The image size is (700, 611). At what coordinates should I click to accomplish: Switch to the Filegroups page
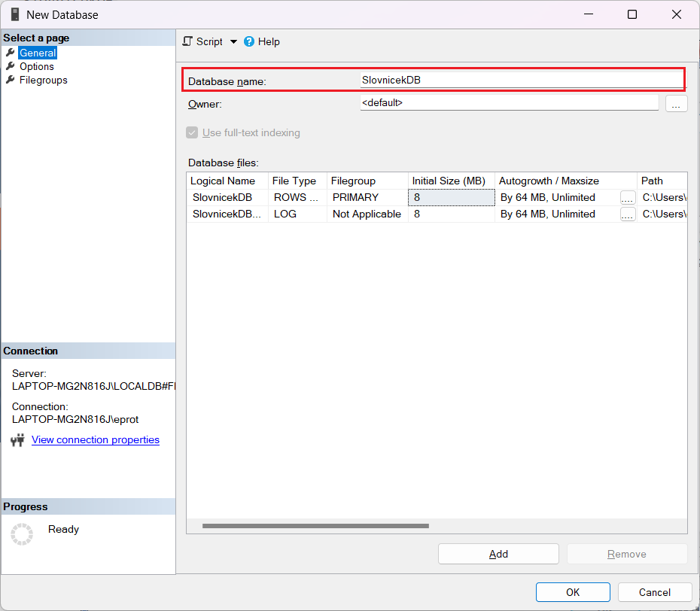[x=42, y=80]
